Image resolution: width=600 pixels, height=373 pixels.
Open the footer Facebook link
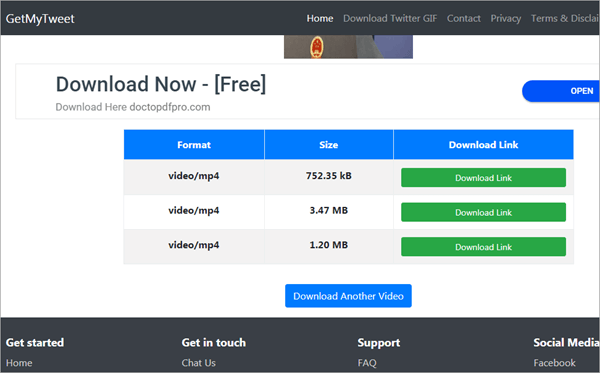coord(554,363)
